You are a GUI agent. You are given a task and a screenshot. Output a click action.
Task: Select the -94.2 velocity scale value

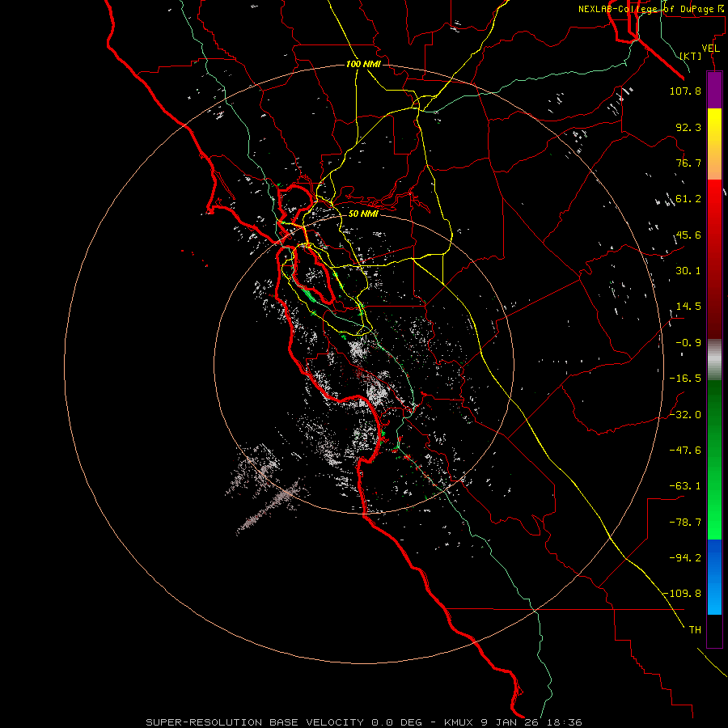tap(685, 557)
